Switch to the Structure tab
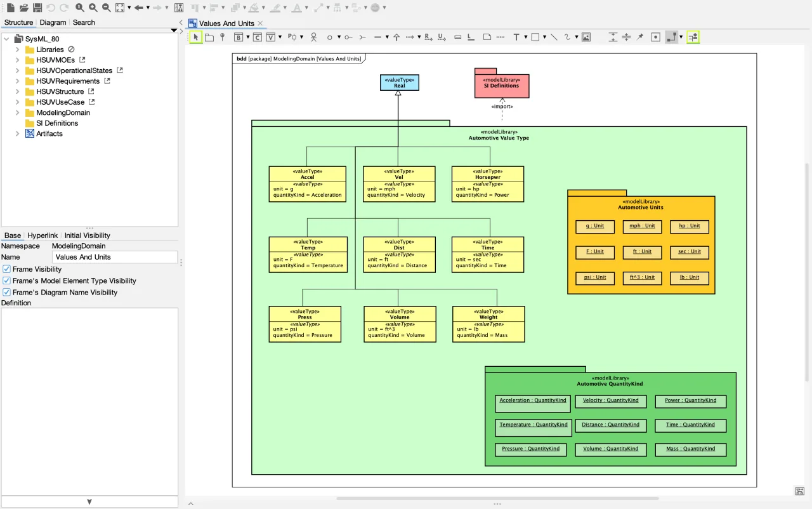812x509 pixels. [18, 22]
